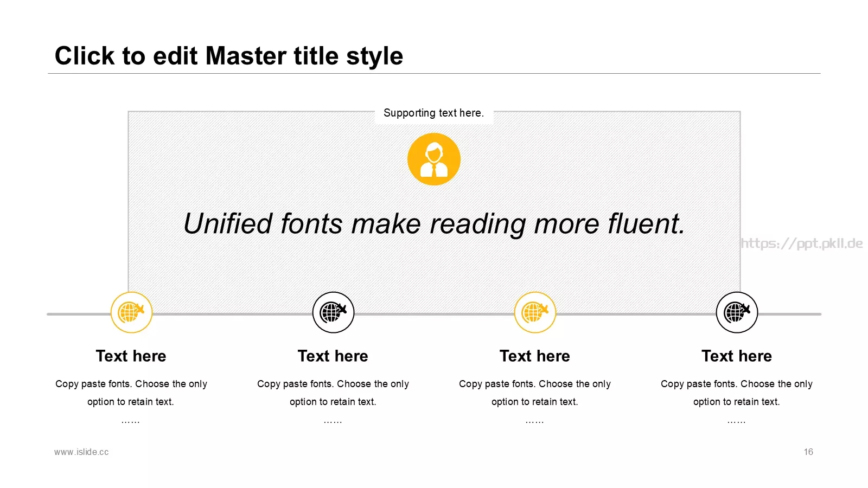The height and width of the screenshot is (488, 868).
Task: Select the first column 'Copy paste fonts' paragraph
Action: coord(131,401)
